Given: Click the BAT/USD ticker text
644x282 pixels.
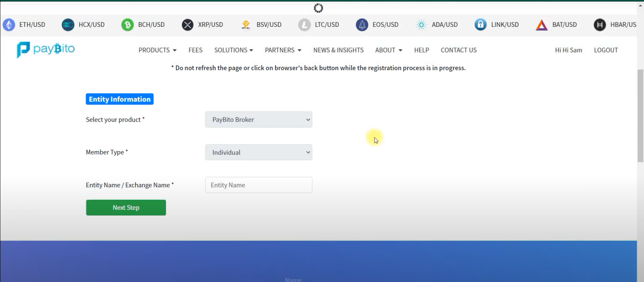Looking at the screenshot, I should [565, 25].
